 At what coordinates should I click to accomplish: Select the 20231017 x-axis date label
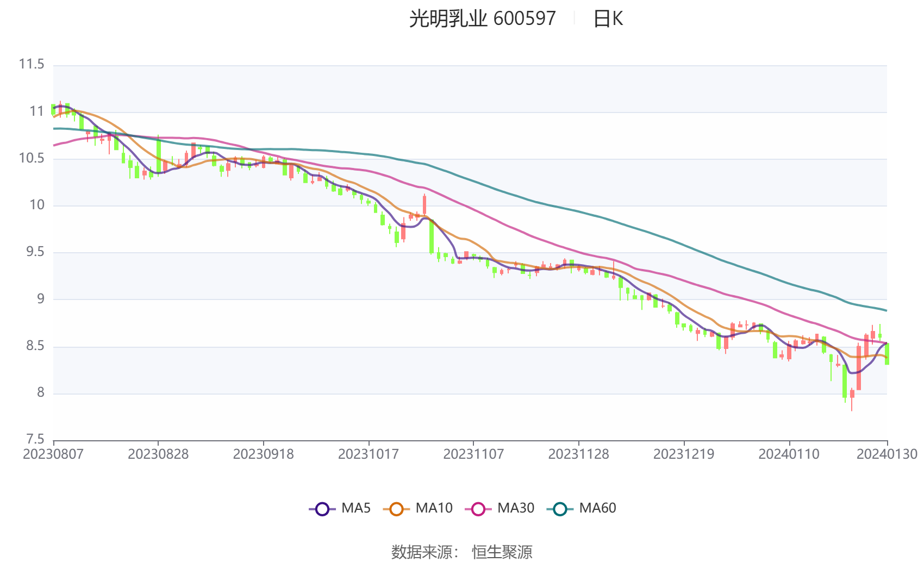point(369,454)
